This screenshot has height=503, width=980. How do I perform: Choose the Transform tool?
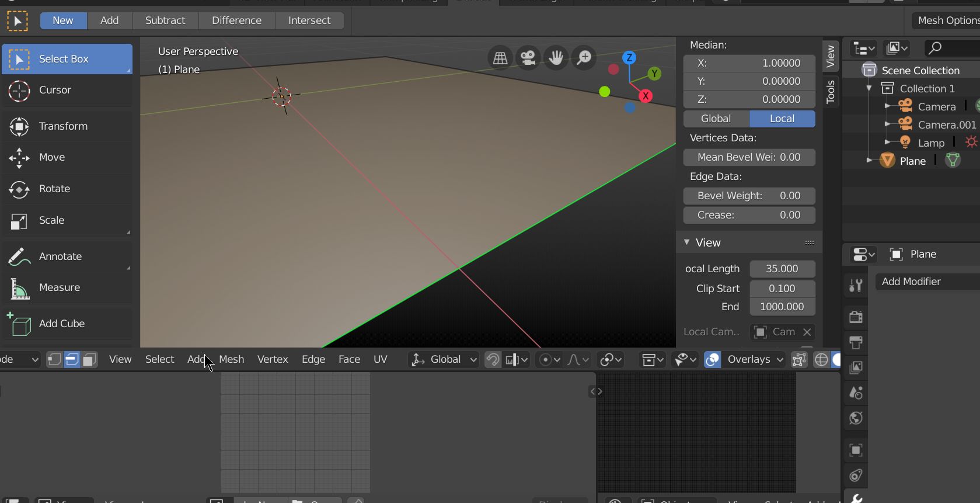[x=67, y=126]
